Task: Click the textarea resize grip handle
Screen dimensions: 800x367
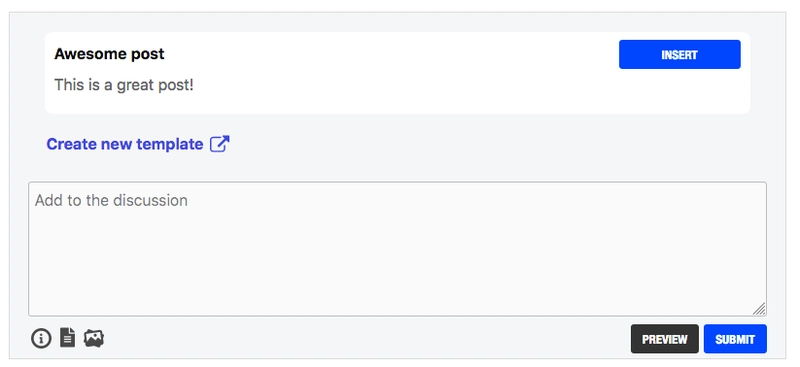Action: tap(759, 309)
